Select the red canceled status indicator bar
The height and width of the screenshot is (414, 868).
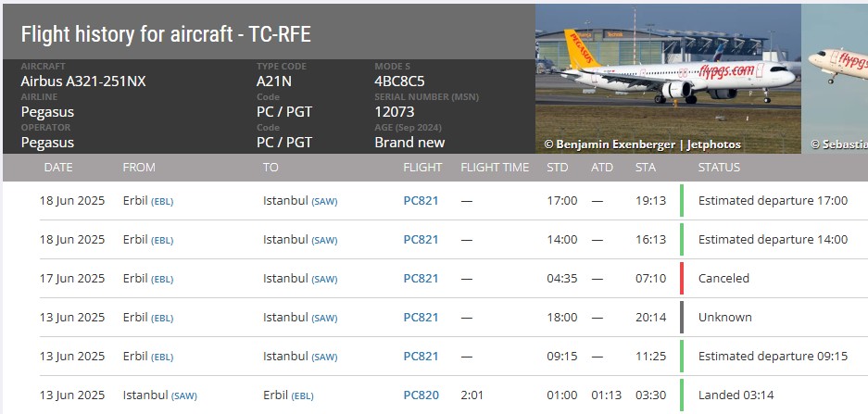pyautogui.click(x=682, y=279)
